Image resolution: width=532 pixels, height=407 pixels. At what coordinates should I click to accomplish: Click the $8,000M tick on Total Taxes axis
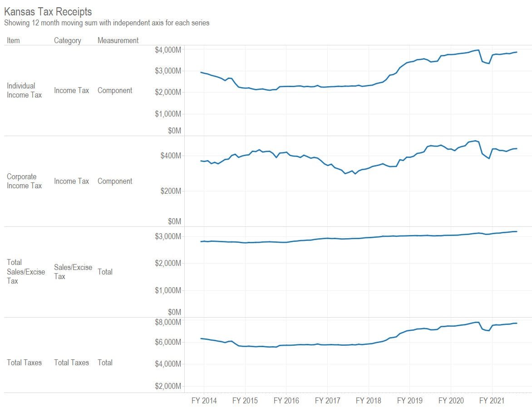tap(168, 322)
